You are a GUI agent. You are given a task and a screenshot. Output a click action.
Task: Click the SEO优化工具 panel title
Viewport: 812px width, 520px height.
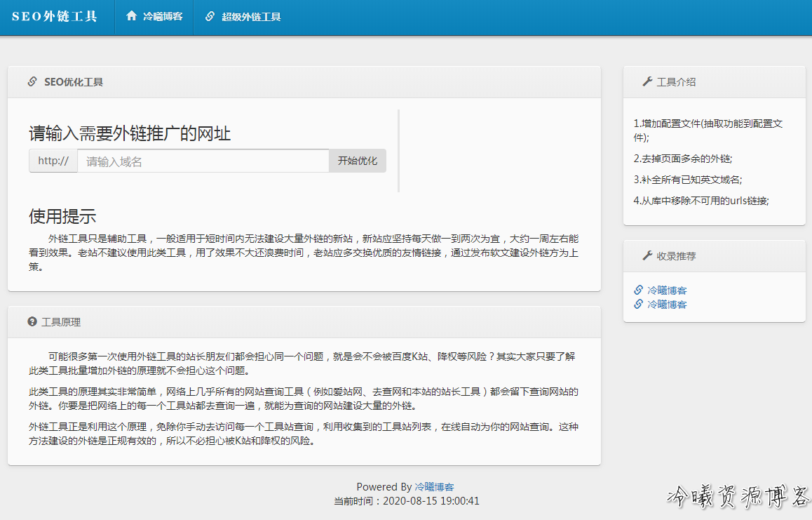(x=74, y=82)
